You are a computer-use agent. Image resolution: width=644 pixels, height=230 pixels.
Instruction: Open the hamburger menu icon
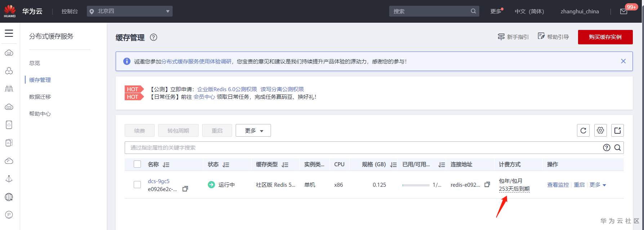click(x=9, y=34)
